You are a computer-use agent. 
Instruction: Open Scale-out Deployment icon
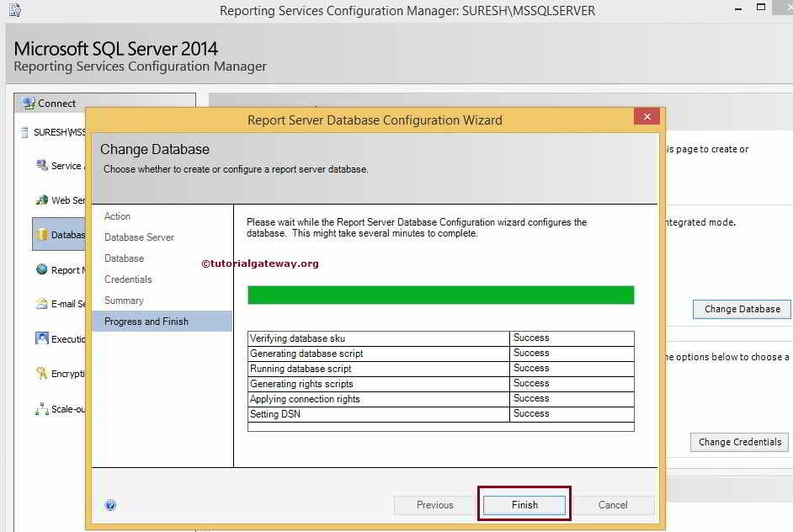(42, 408)
